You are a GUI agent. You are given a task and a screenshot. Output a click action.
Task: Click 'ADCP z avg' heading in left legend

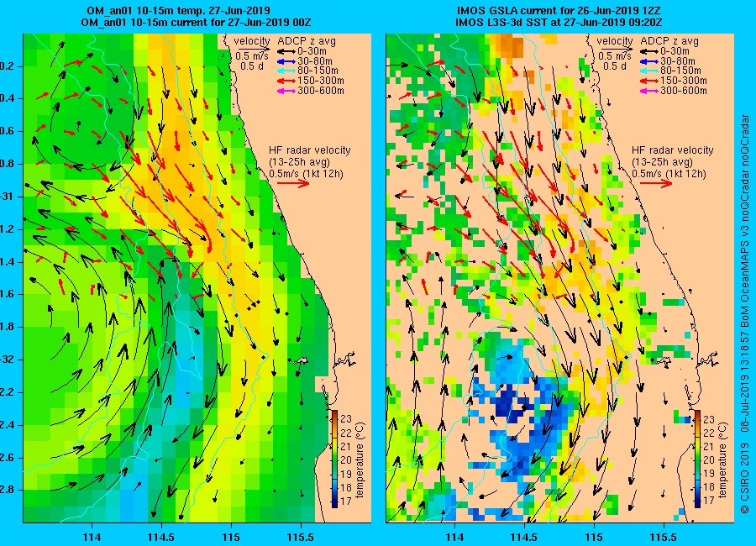pyautogui.click(x=306, y=41)
